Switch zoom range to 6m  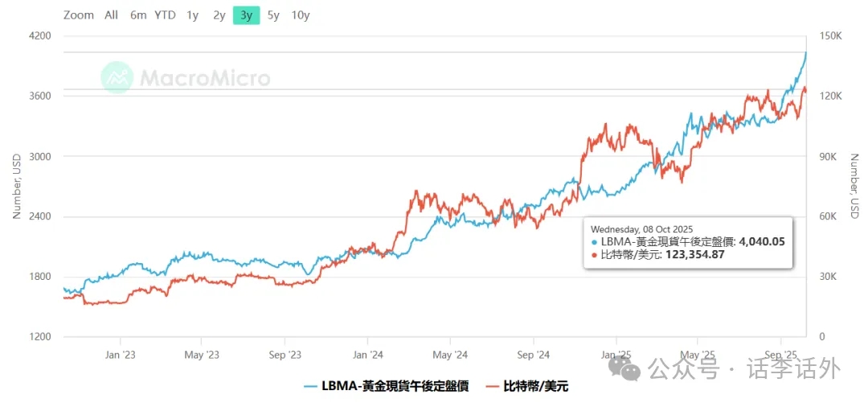[x=138, y=15]
